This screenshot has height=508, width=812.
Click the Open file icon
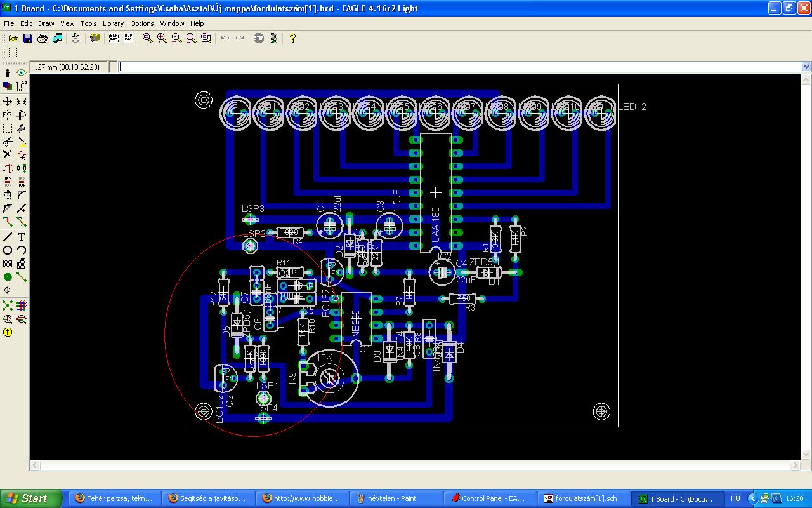[x=13, y=38]
